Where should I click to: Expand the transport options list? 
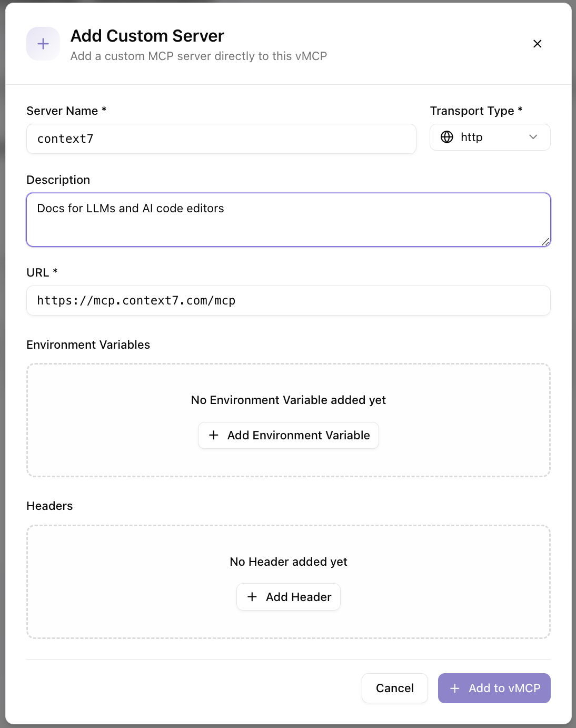tap(490, 137)
